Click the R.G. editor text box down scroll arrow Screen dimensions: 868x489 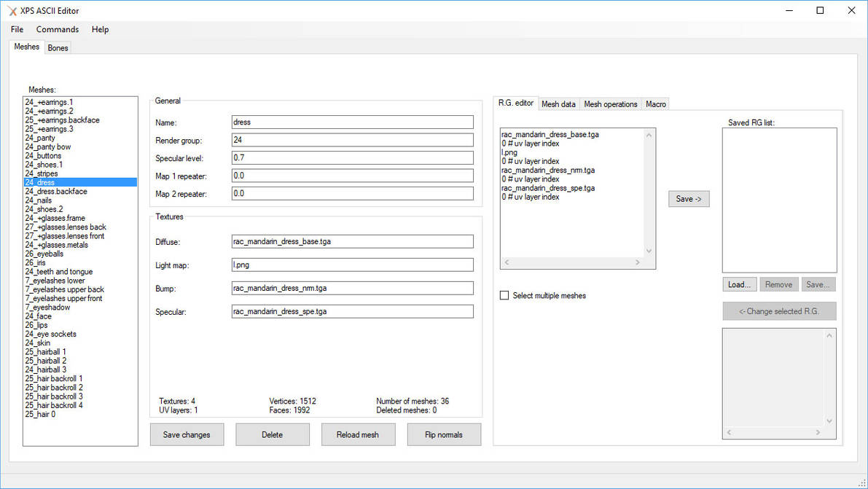point(649,251)
